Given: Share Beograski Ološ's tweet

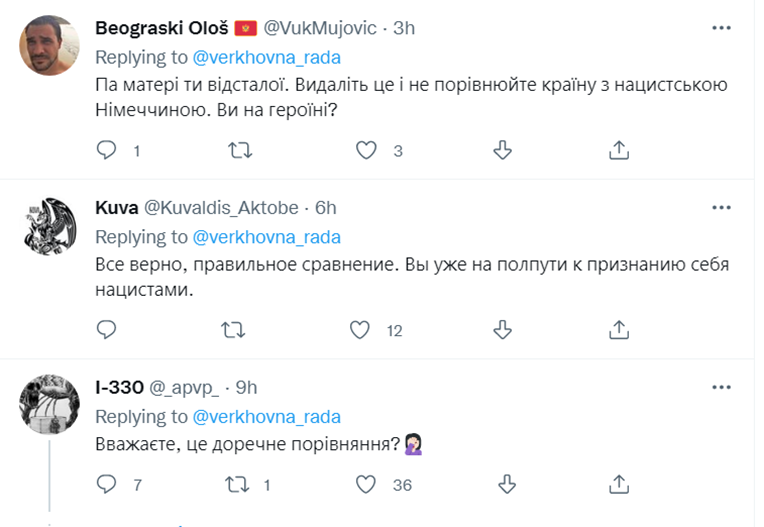Looking at the screenshot, I should point(619,150).
